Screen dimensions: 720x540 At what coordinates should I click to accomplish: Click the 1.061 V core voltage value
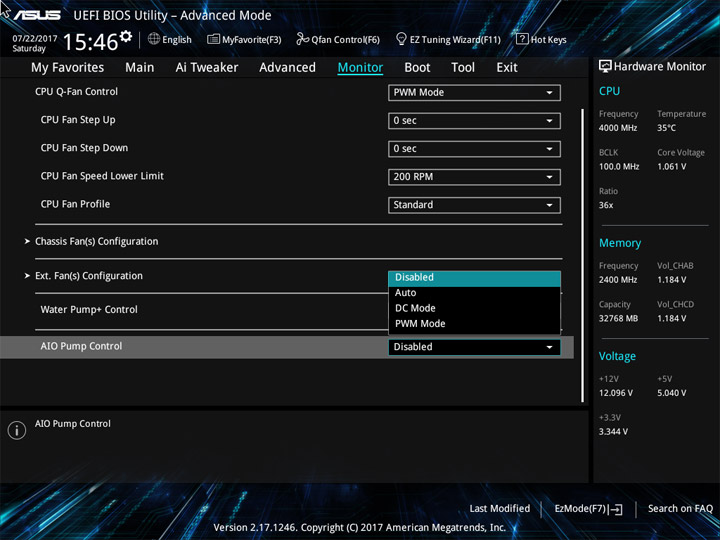point(671,167)
